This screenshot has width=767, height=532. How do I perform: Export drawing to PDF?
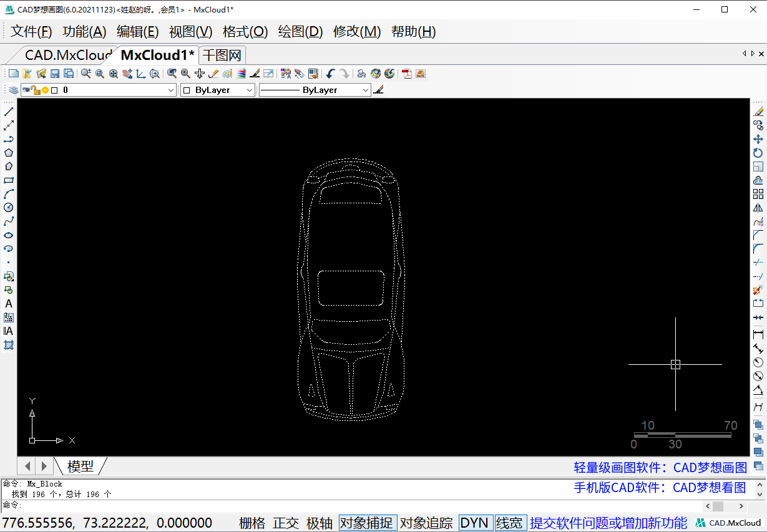coord(406,74)
